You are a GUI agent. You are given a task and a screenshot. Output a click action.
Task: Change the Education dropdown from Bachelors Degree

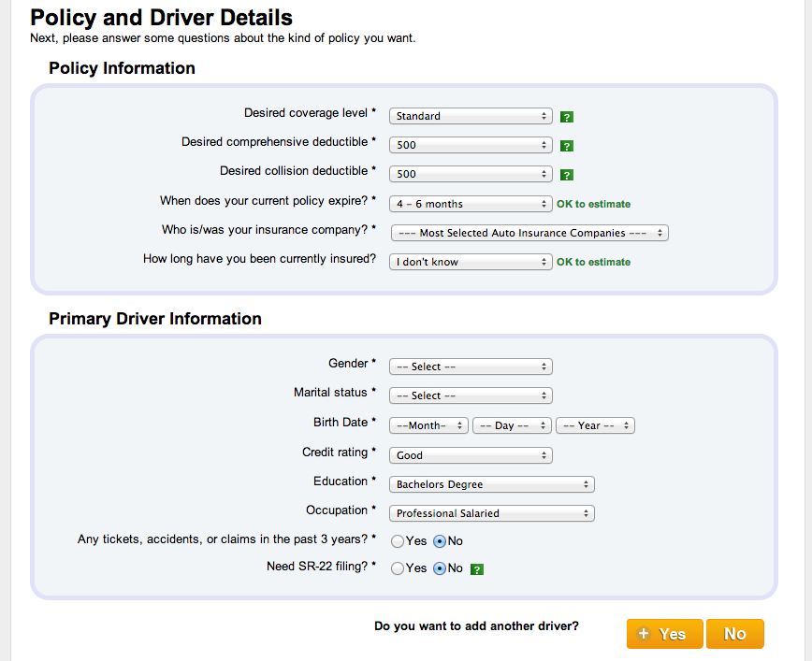pos(492,484)
